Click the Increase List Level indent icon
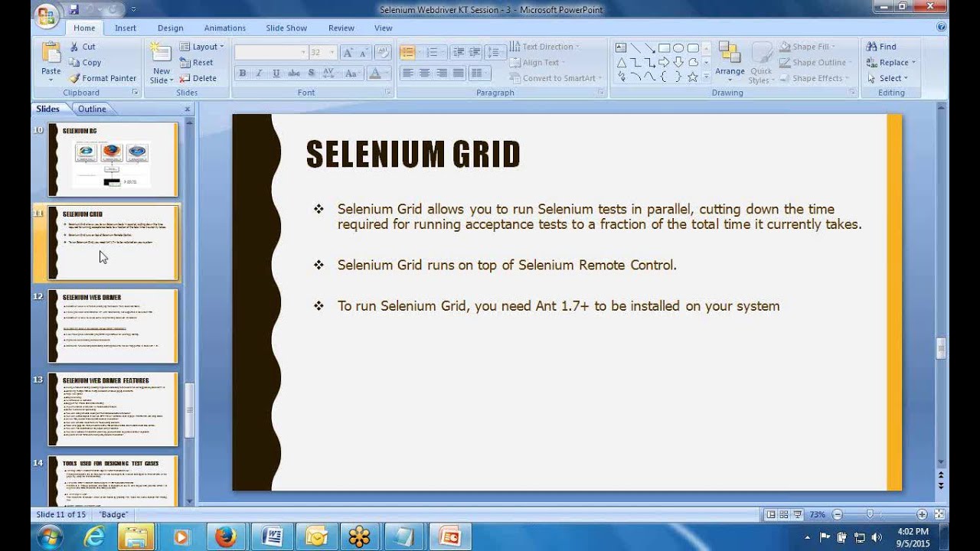Viewport: 980px width, 551px height. point(475,52)
